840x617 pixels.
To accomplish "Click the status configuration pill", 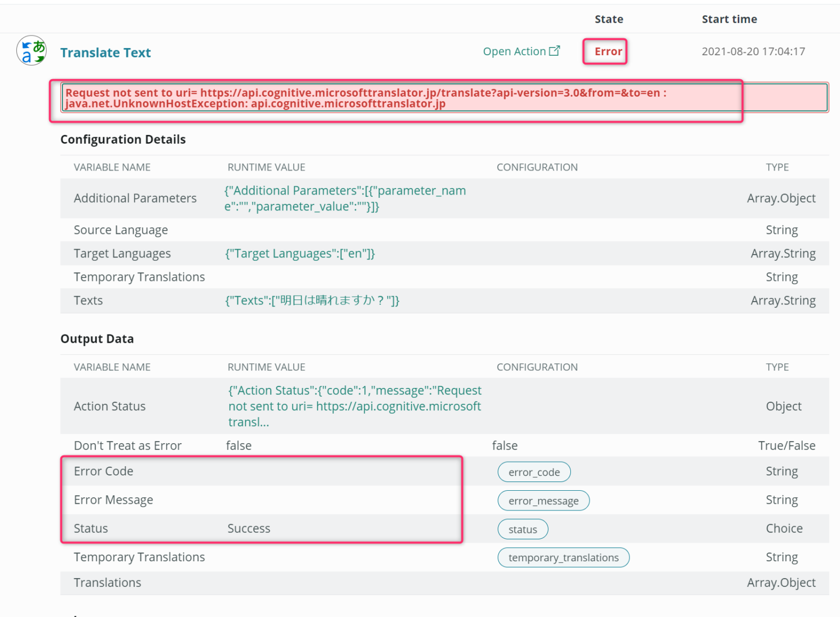I will (x=522, y=528).
